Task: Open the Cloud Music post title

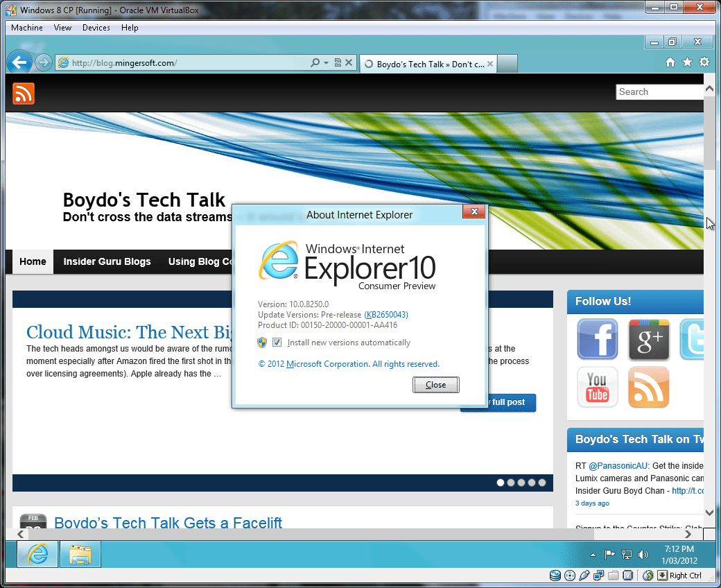Action: [129, 332]
